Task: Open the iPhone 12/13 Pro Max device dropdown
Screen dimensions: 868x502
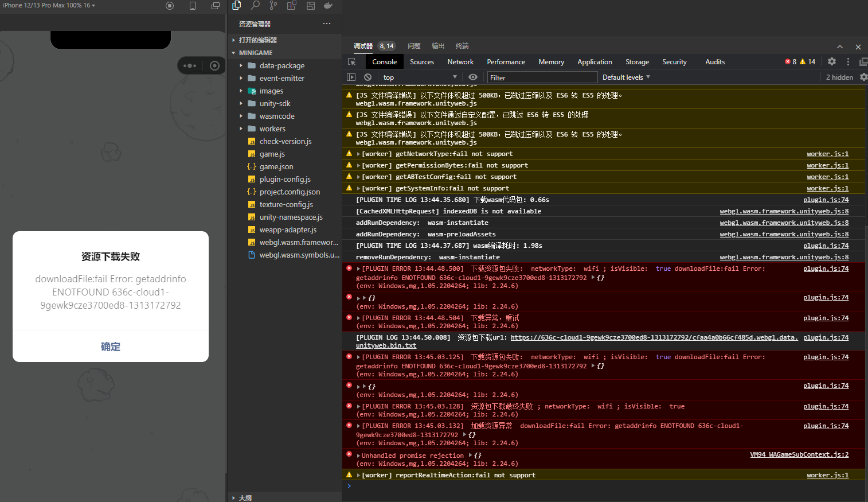Action: click(x=49, y=5)
